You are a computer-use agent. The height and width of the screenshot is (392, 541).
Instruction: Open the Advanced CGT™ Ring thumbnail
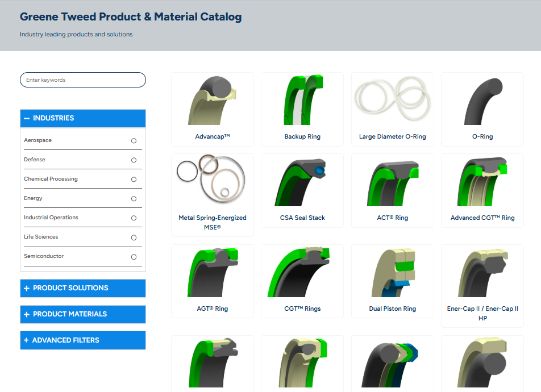point(482,181)
